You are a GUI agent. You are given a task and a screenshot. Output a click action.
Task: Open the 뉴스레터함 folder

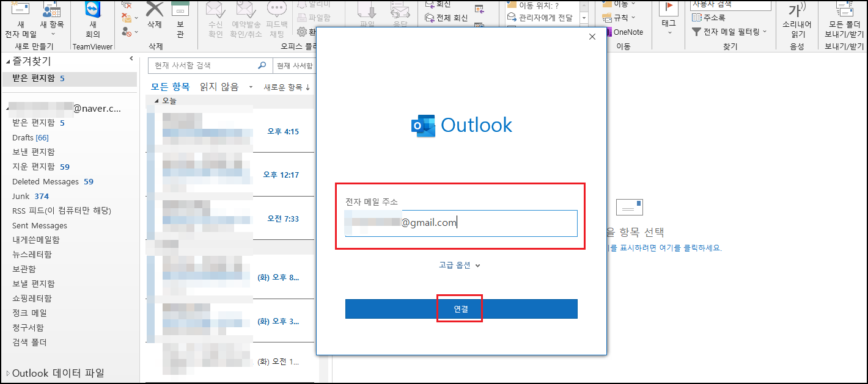(32, 255)
